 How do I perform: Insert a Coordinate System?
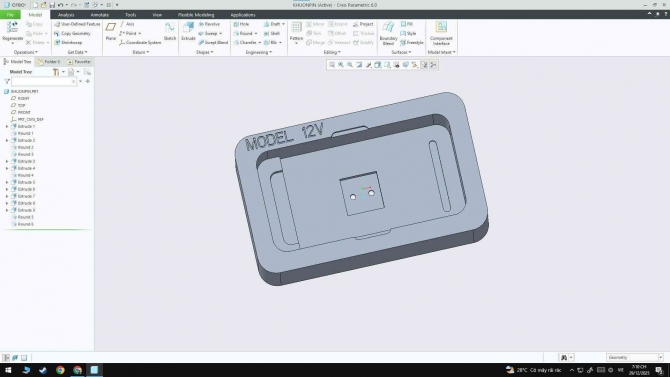tap(140, 42)
